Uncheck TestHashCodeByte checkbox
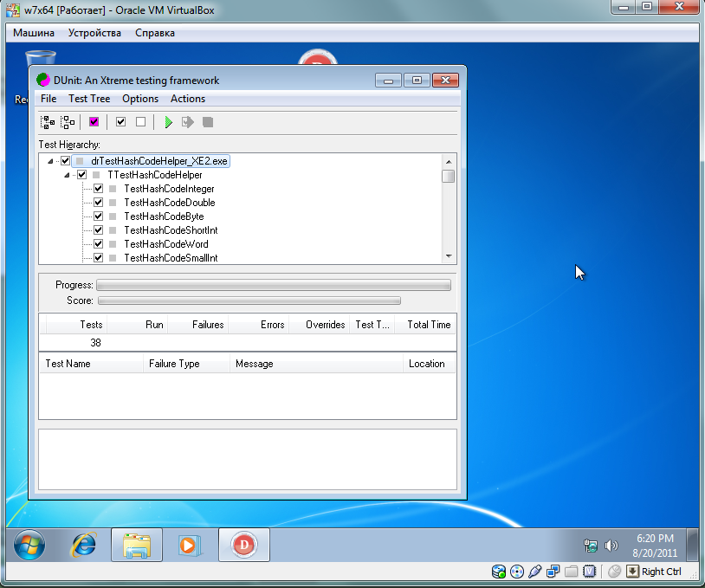Image resolution: width=705 pixels, height=588 pixels. tap(99, 216)
